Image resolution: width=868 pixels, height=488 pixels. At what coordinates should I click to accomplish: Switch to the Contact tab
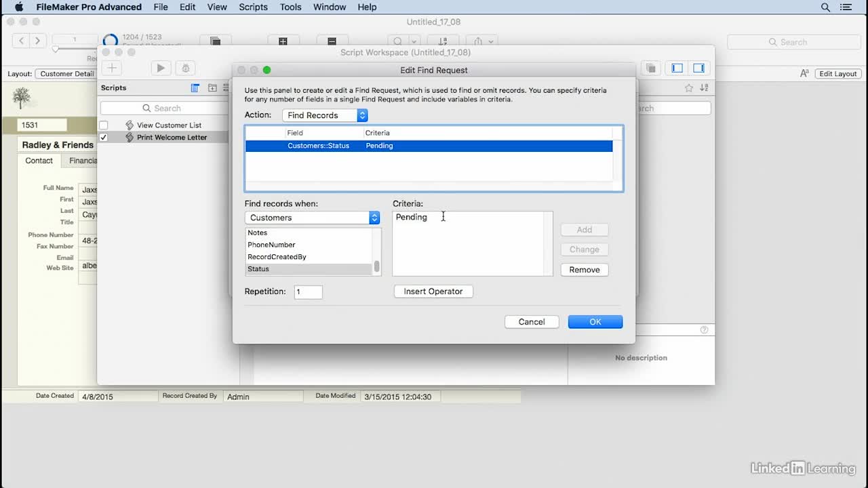pyautogui.click(x=39, y=161)
